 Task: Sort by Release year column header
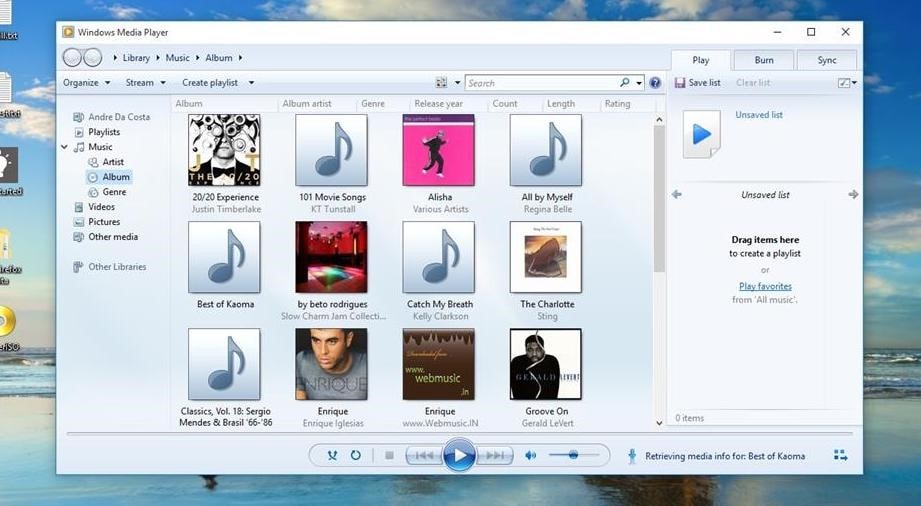tap(438, 103)
